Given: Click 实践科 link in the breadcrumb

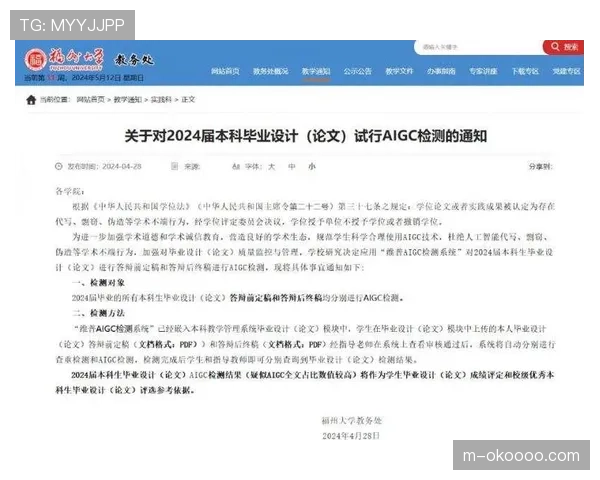Looking at the screenshot, I should (x=161, y=100).
